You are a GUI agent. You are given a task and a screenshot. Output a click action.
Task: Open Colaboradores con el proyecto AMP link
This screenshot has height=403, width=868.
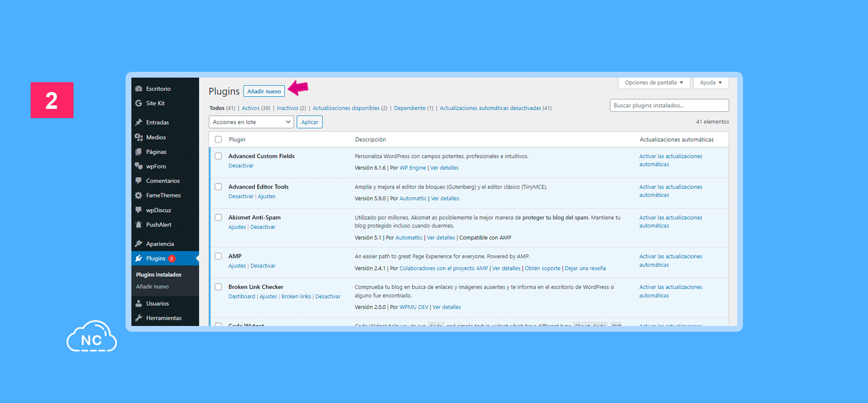[444, 269]
